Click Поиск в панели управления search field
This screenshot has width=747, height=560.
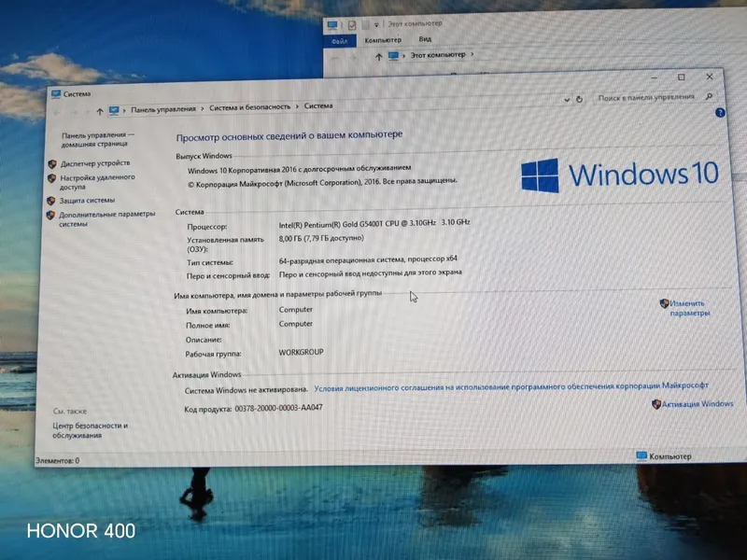(x=646, y=97)
